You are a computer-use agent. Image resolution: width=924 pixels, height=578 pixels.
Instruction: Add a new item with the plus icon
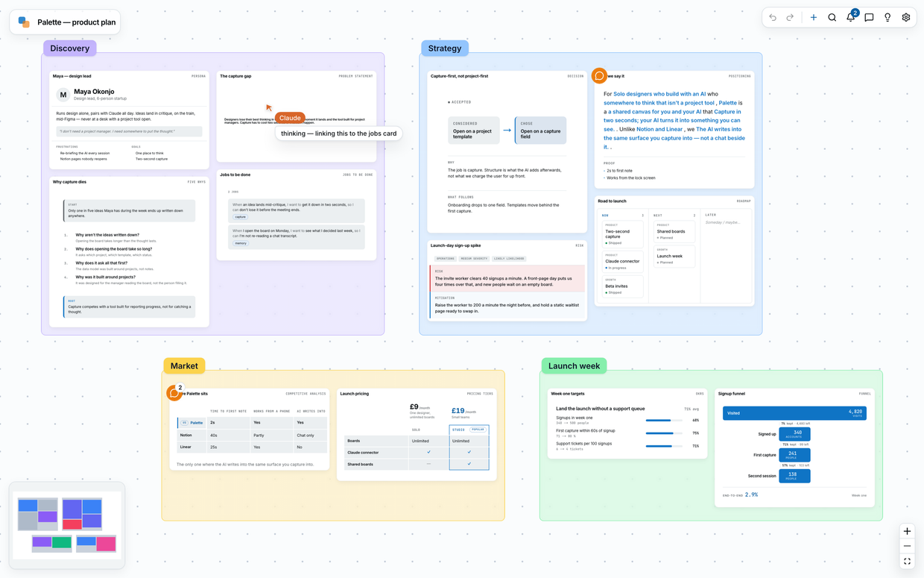click(x=814, y=17)
